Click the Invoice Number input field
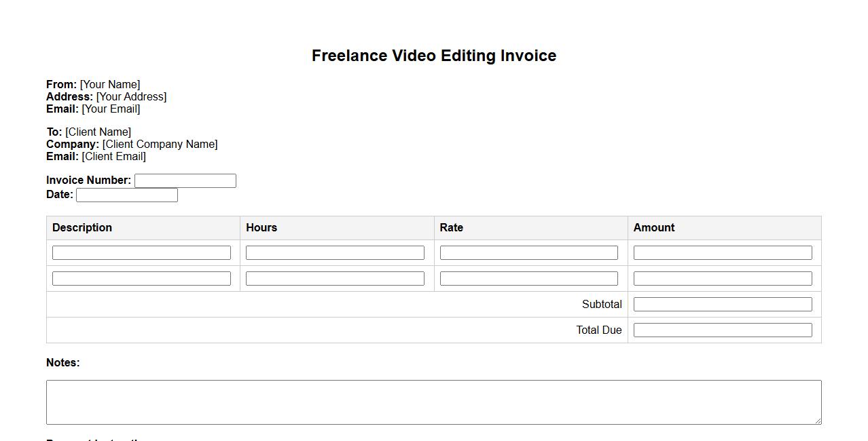868x441 pixels. click(x=185, y=180)
